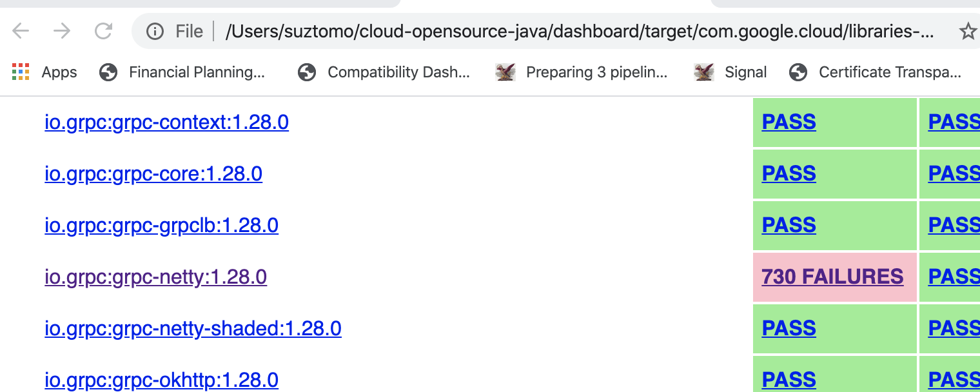
Task: Click the 730 FAILURES link for grpc-netty
Action: [833, 277]
